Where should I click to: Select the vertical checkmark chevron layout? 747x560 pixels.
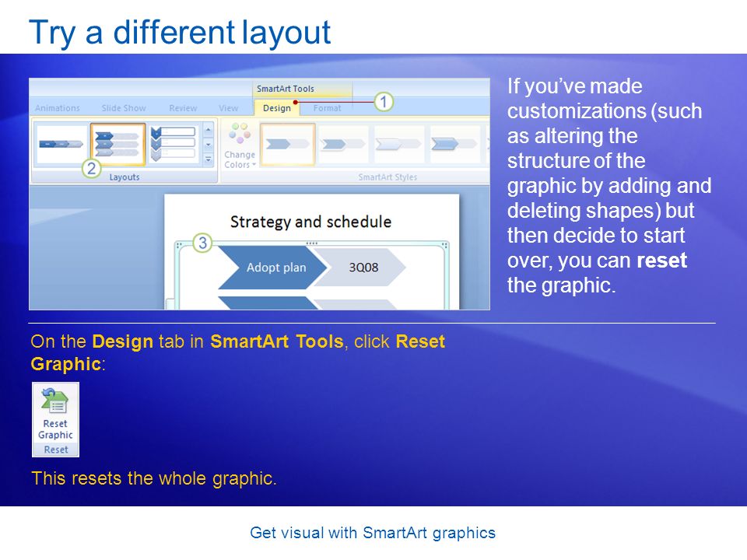click(x=174, y=144)
